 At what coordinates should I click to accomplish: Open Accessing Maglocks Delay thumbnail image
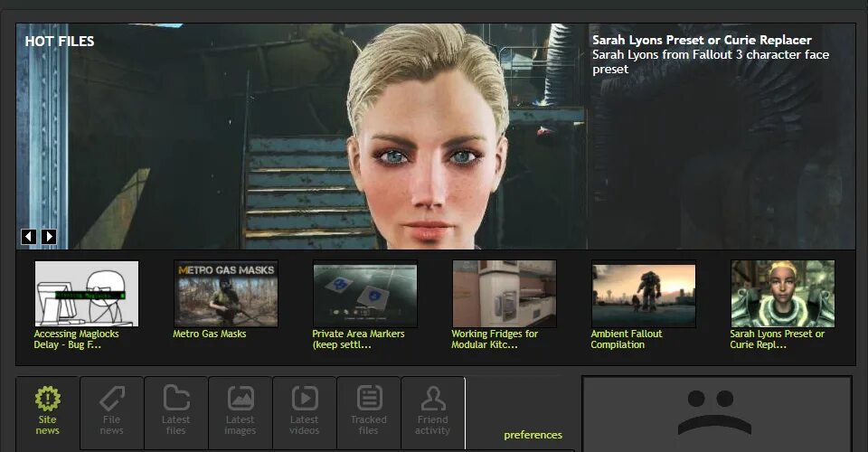[87, 294]
